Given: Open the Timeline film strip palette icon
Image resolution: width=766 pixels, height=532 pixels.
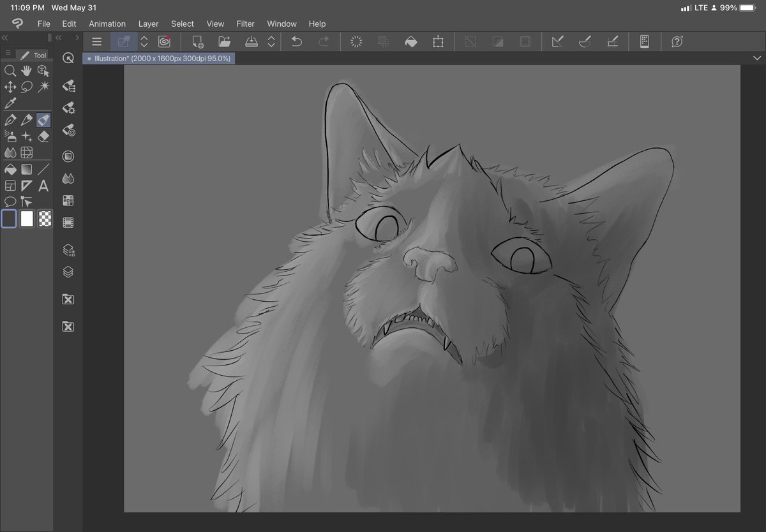Looking at the screenshot, I should tap(68, 223).
